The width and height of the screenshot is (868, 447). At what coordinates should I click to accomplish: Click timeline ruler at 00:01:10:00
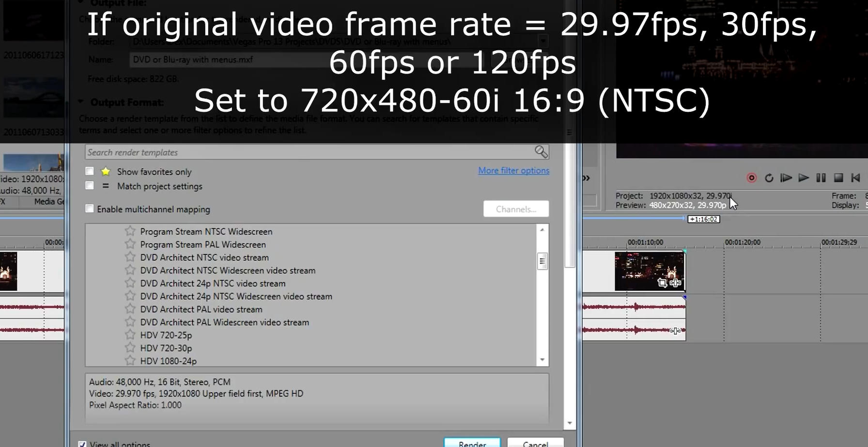coord(646,242)
